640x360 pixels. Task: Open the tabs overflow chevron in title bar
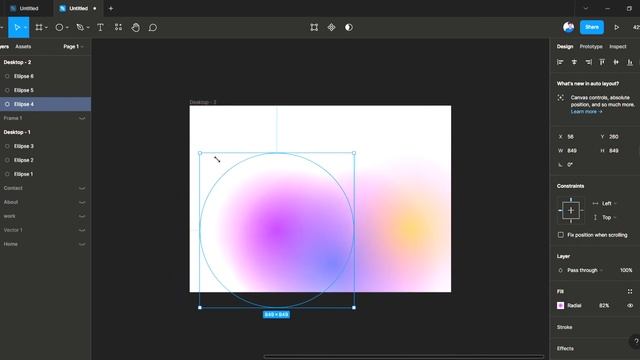(586, 8)
